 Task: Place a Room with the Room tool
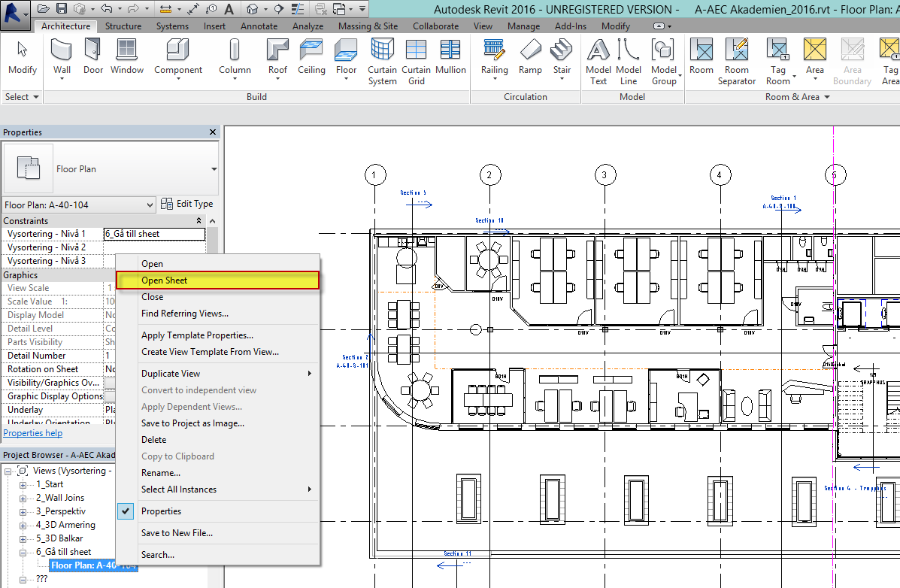point(702,56)
